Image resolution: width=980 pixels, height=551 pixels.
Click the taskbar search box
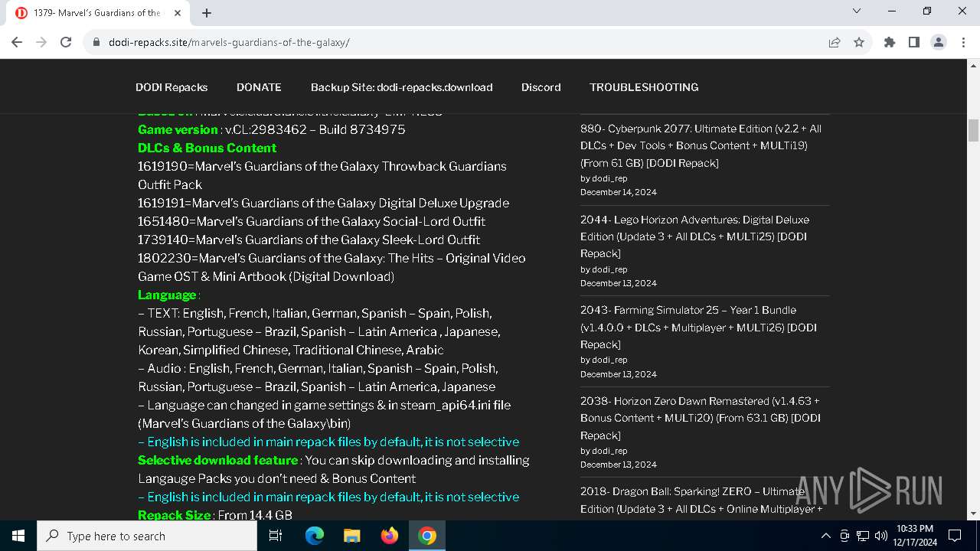(147, 536)
